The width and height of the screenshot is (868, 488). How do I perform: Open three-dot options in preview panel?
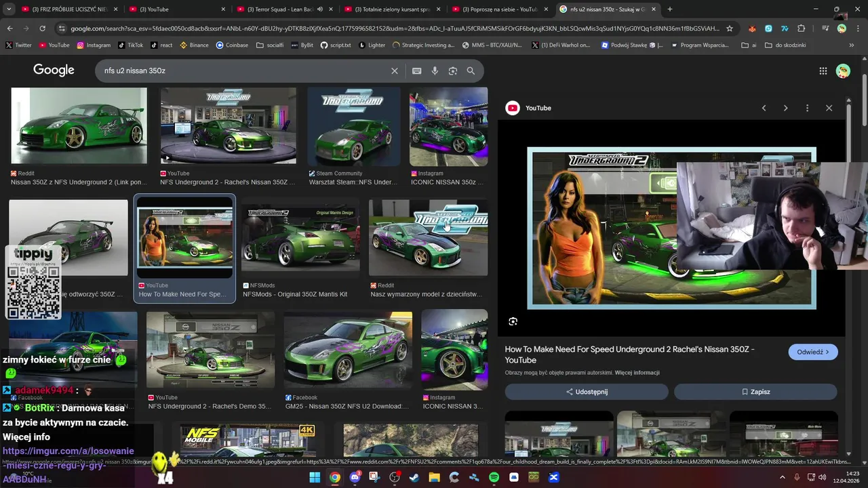tap(807, 108)
